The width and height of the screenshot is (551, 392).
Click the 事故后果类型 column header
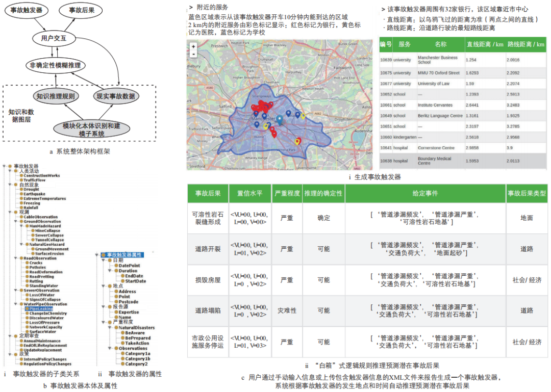tap(527, 194)
